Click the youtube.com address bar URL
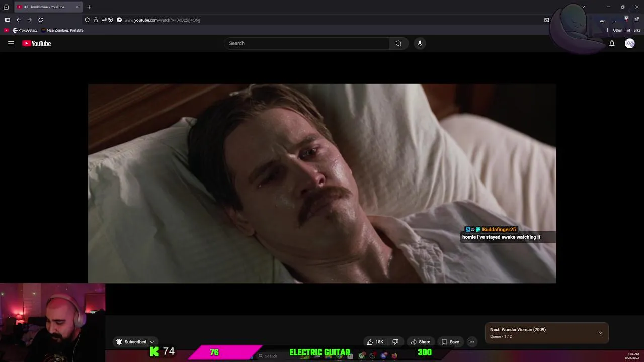 tap(163, 20)
